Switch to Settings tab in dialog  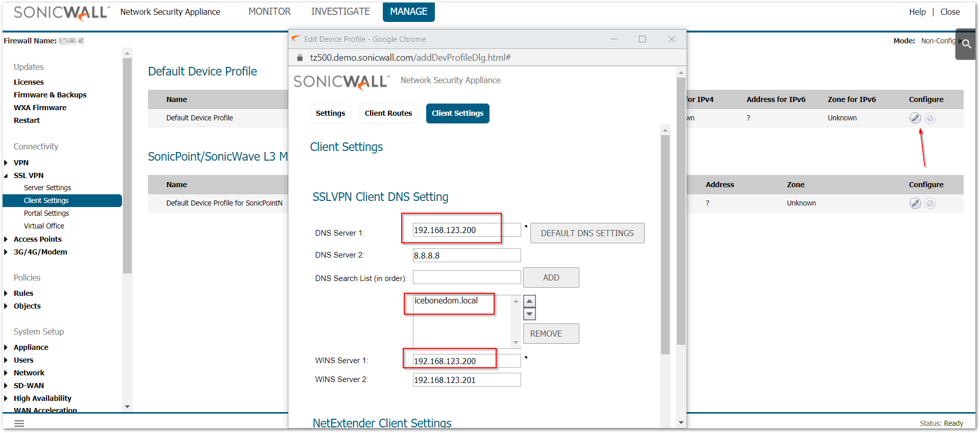click(330, 113)
